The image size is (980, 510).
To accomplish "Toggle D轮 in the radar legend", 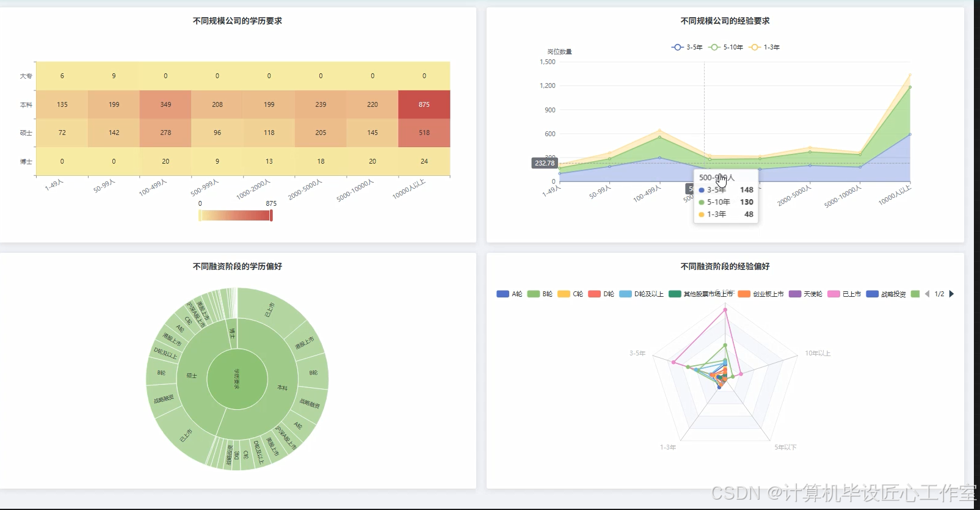I will 601,294.
